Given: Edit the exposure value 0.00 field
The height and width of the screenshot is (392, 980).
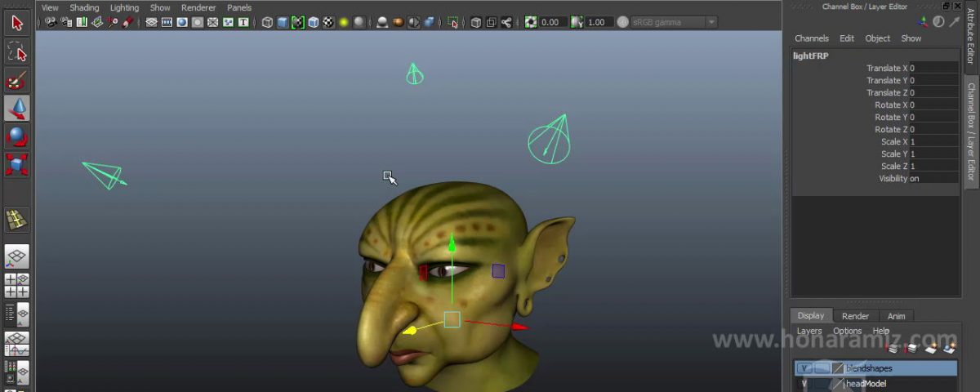Looking at the screenshot, I should pyautogui.click(x=553, y=22).
